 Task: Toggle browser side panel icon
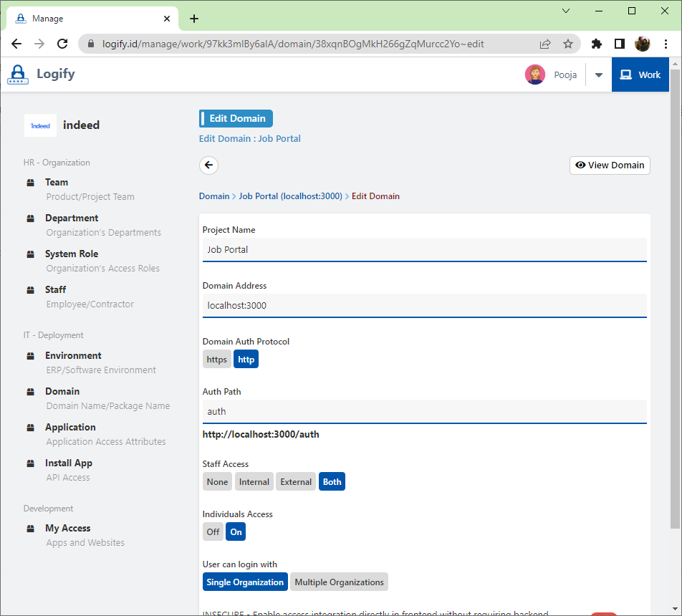[620, 44]
